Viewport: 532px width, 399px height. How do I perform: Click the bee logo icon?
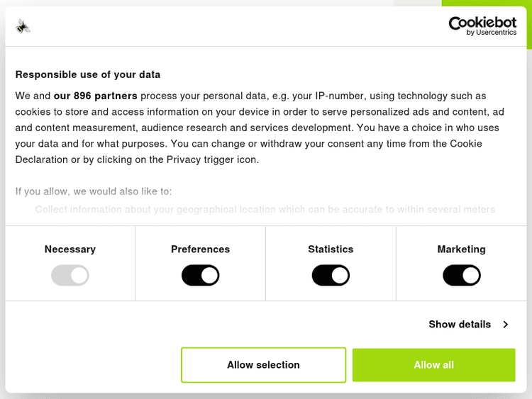click(x=23, y=27)
